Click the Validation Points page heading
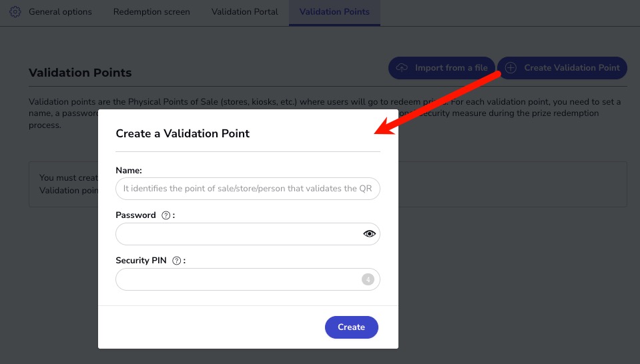640x364 pixels. [80, 73]
